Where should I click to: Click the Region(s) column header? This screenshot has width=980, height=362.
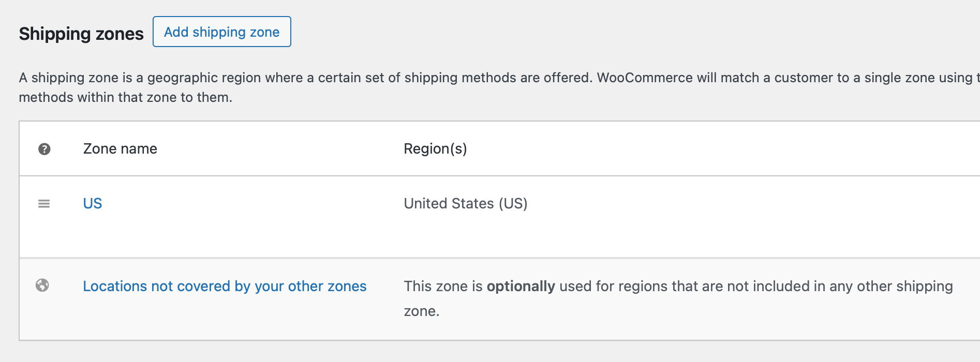coord(435,148)
